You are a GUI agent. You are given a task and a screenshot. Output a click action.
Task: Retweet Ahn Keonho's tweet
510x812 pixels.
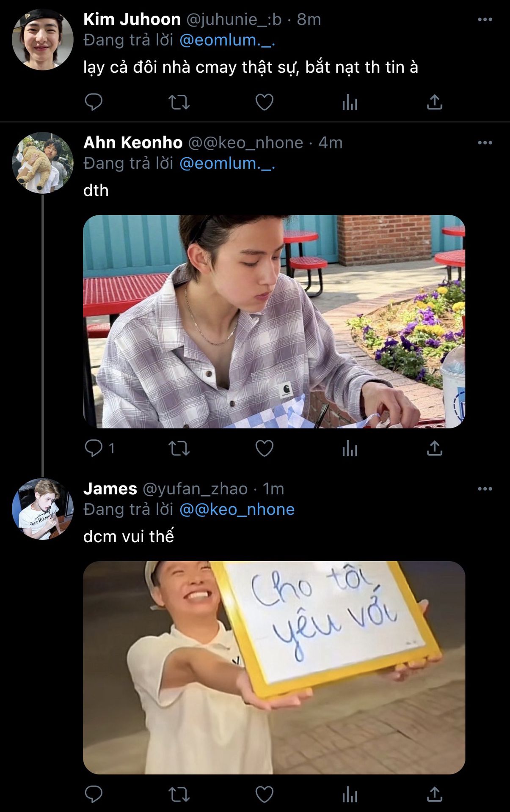click(179, 448)
